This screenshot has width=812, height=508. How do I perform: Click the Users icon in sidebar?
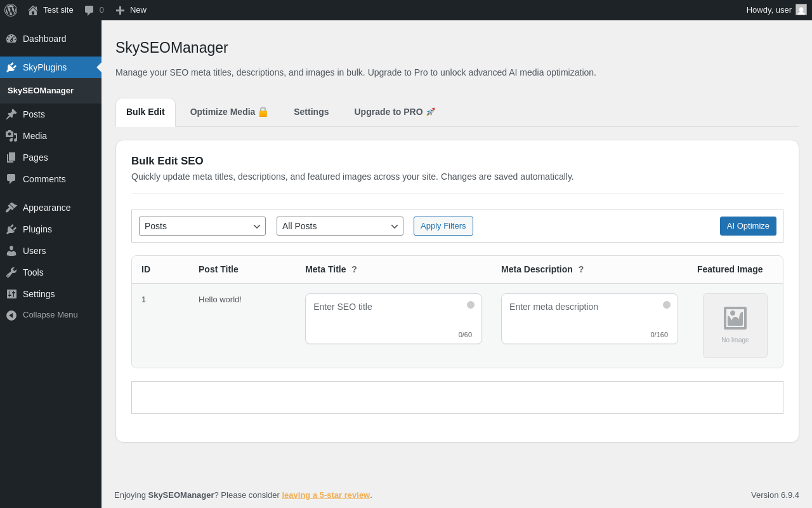pyautogui.click(x=11, y=251)
